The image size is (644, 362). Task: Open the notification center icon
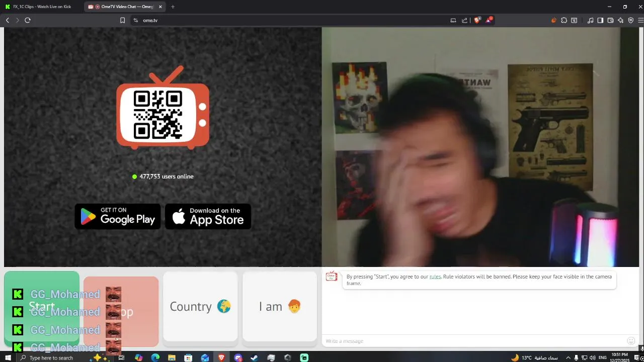(x=636, y=357)
